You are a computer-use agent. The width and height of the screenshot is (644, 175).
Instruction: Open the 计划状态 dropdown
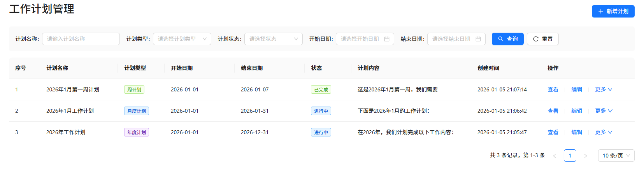[x=273, y=39]
